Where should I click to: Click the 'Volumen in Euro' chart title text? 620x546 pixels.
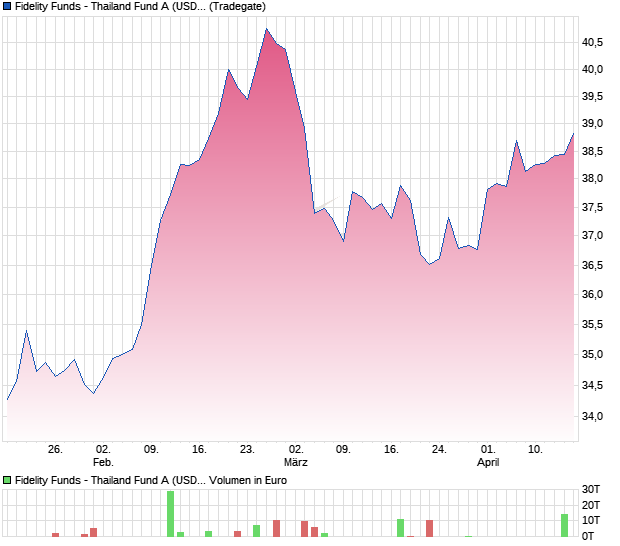click(248, 480)
